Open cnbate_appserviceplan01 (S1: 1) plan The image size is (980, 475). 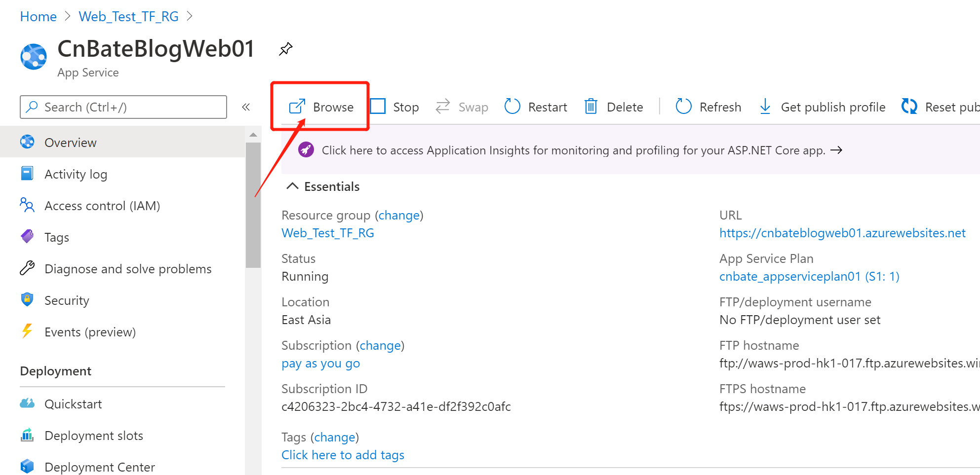pyautogui.click(x=809, y=276)
